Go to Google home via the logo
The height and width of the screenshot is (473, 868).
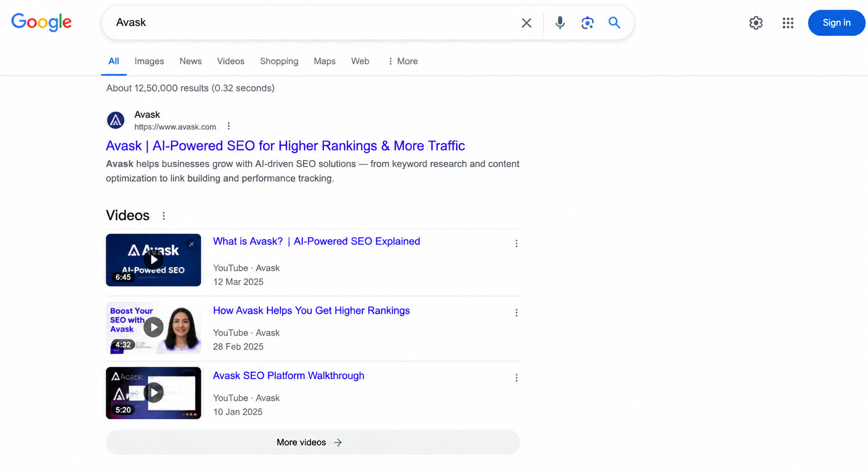click(x=41, y=22)
